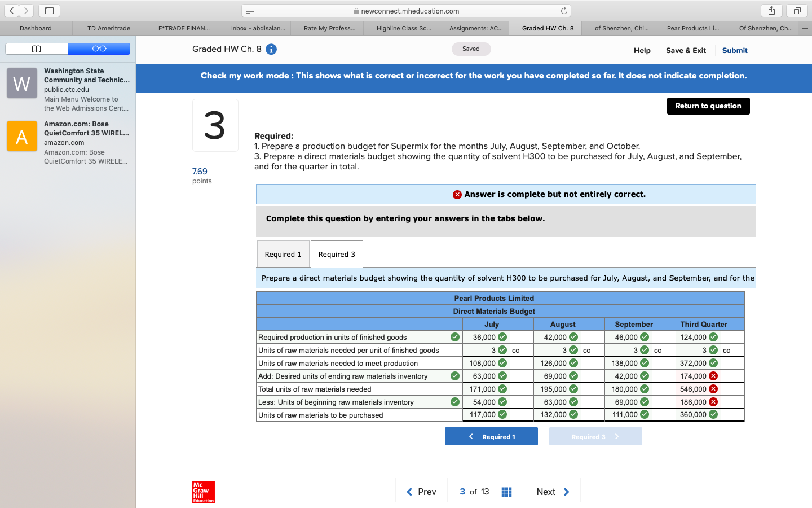This screenshot has width=812, height=508.
Task: Click the Share icon in the Safari toolbar
Action: point(771,10)
